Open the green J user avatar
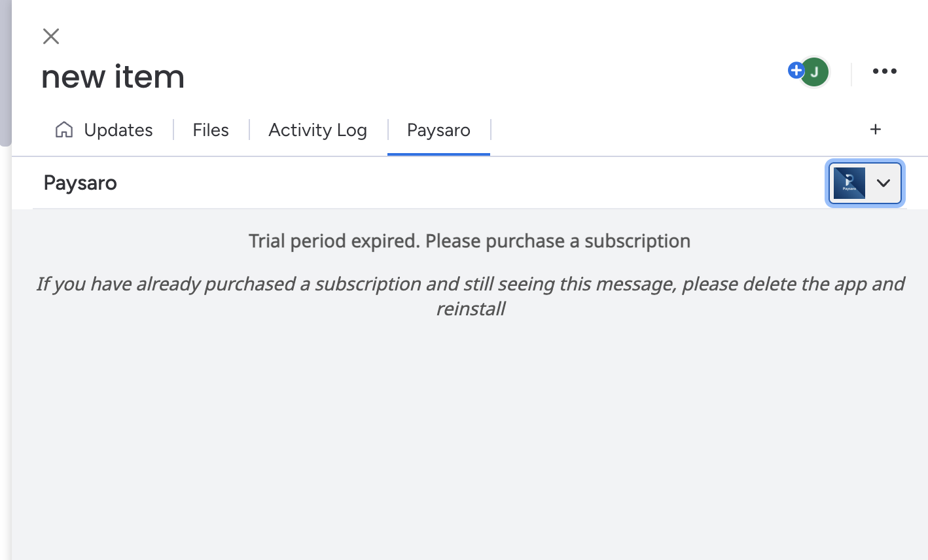928x560 pixels. click(815, 72)
